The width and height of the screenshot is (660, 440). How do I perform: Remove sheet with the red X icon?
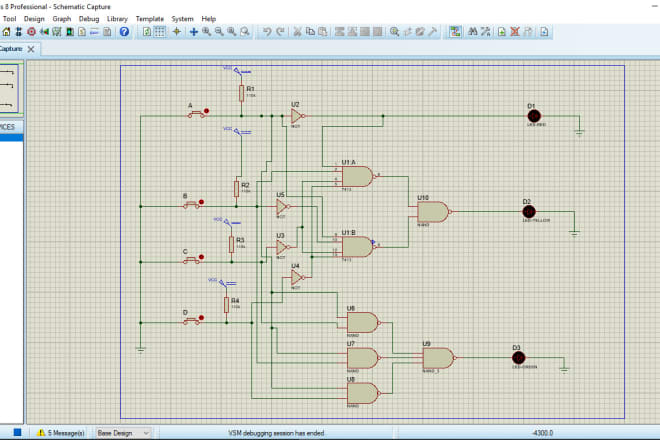click(x=515, y=32)
